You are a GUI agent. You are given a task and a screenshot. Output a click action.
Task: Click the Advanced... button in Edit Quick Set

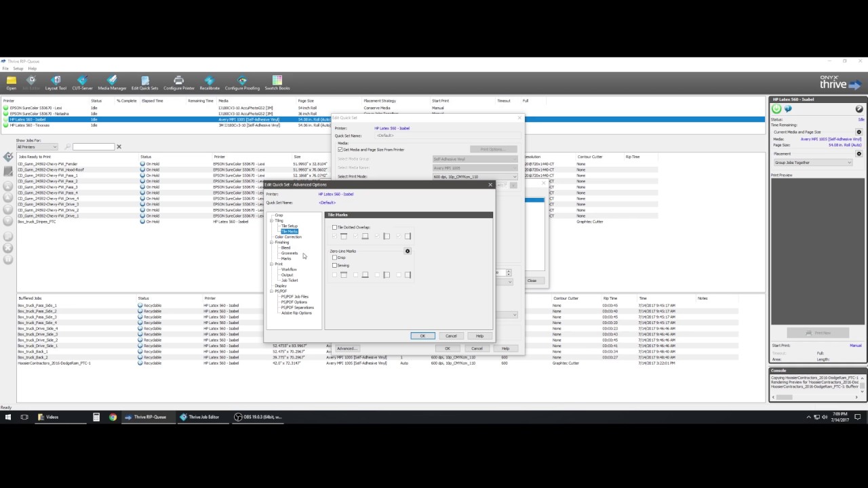[x=347, y=348]
